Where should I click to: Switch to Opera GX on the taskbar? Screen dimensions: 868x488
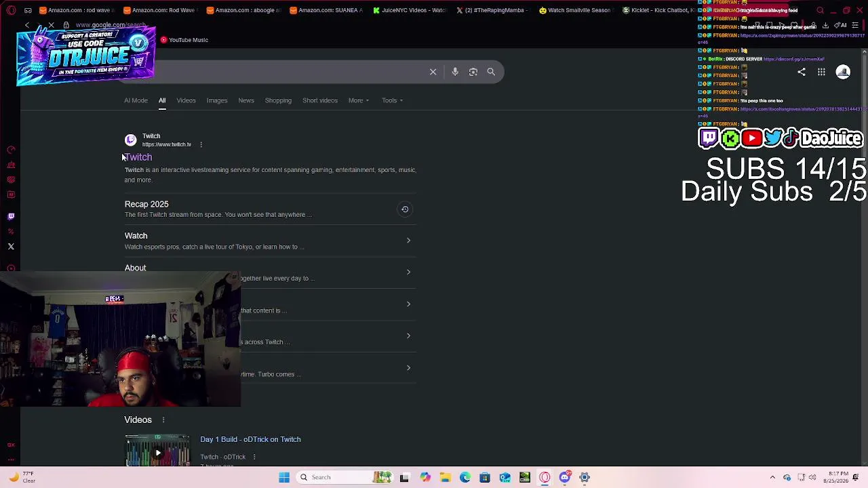(545, 477)
